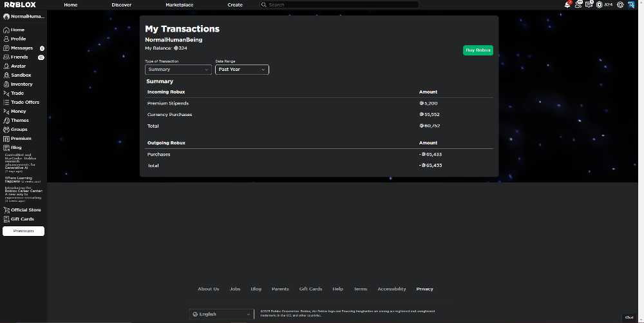Click the Premium Stipends row label
644x323 pixels.
(168, 103)
